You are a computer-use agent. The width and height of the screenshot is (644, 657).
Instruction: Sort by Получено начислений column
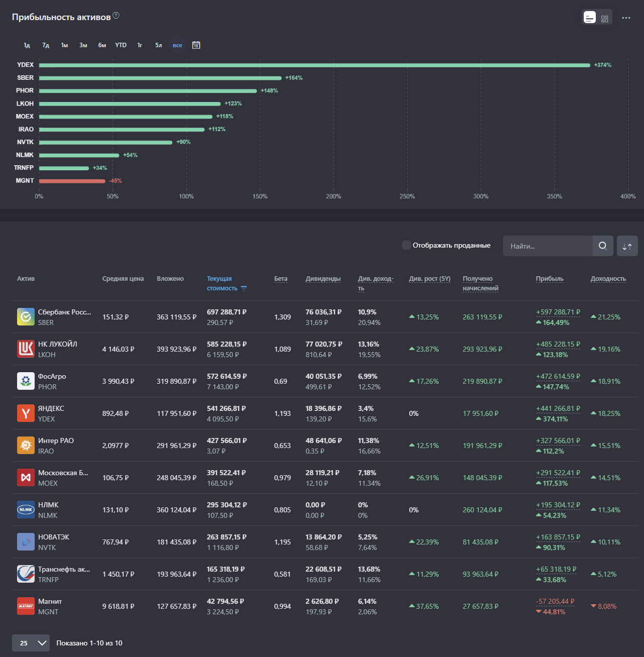(480, 283)
